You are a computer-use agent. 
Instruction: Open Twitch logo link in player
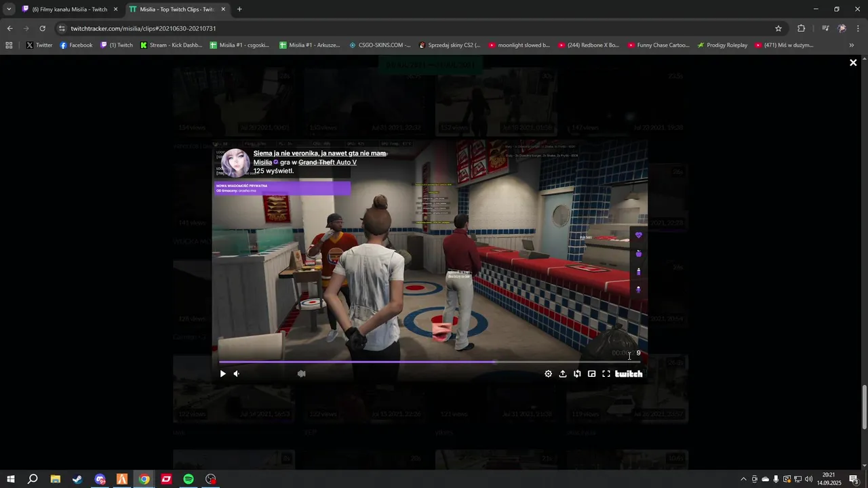pos(629,373)
